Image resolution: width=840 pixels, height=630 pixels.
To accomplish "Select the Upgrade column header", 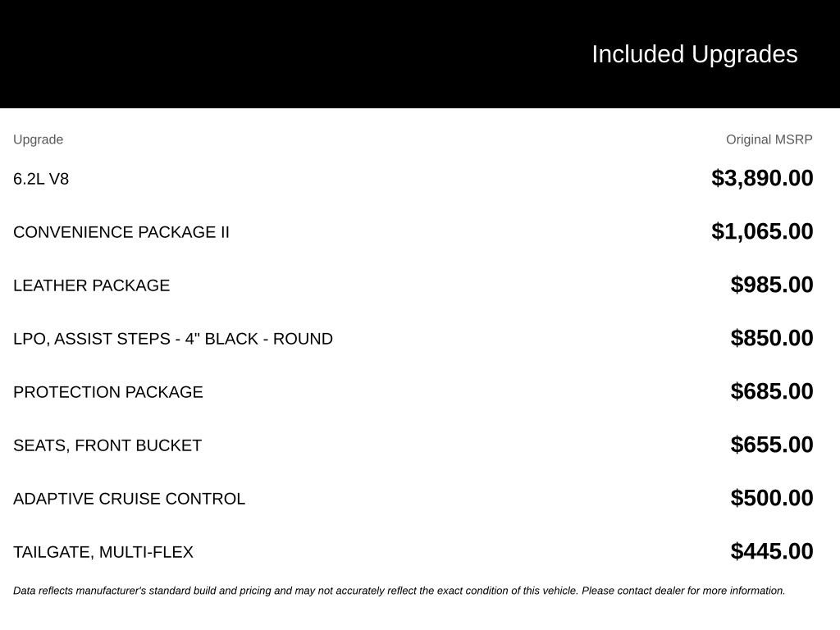I will coord(38,139).
